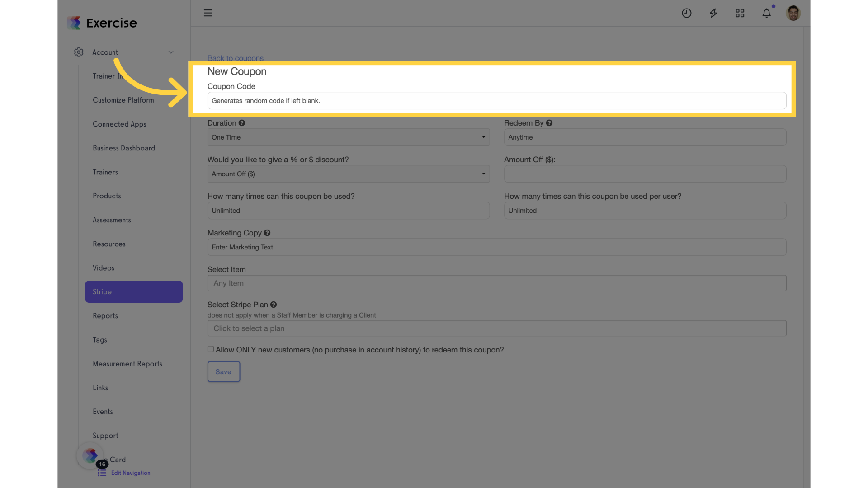Click the Account gear icon
This screenshot has width=868, height=488.
pos(79,52)
